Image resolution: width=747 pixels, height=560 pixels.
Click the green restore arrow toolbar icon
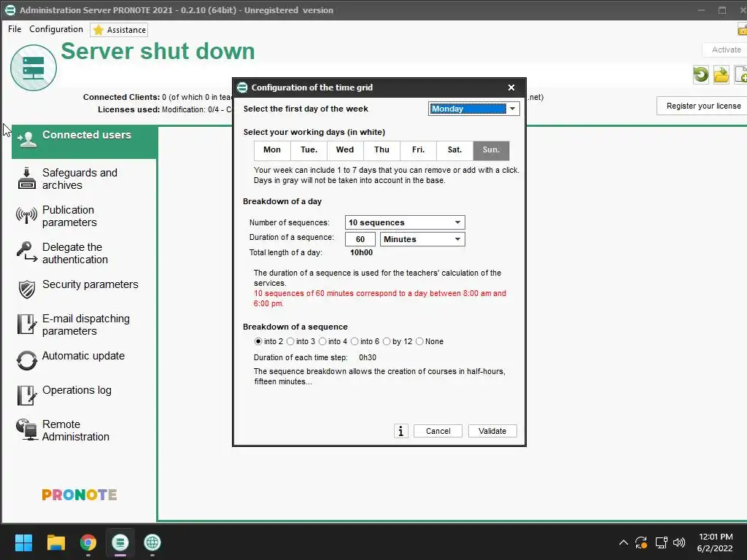tap(701, 75)
